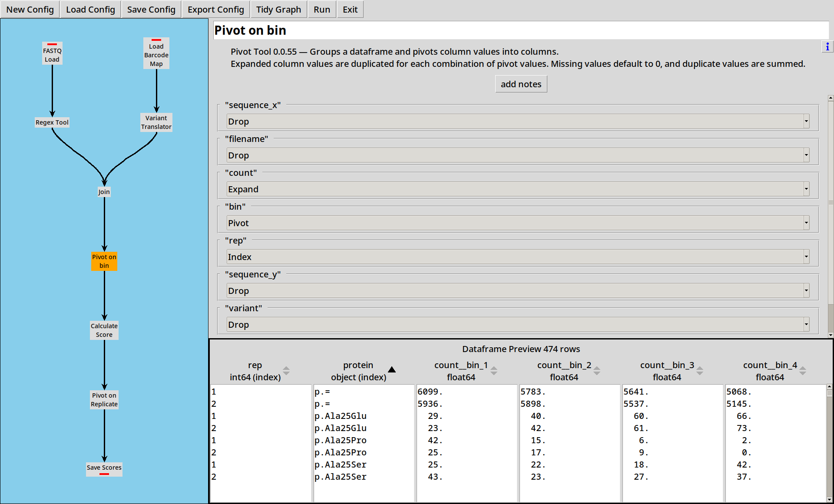Click the 5068. count__bin_4 cell
The height and width of the screenshot is (504, 834).
coord(775,392)
